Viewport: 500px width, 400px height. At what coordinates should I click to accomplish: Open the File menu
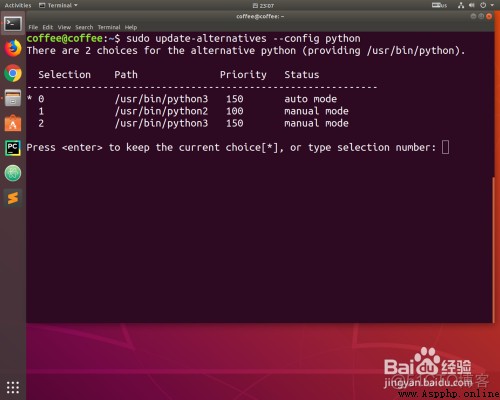coord(33,27)
